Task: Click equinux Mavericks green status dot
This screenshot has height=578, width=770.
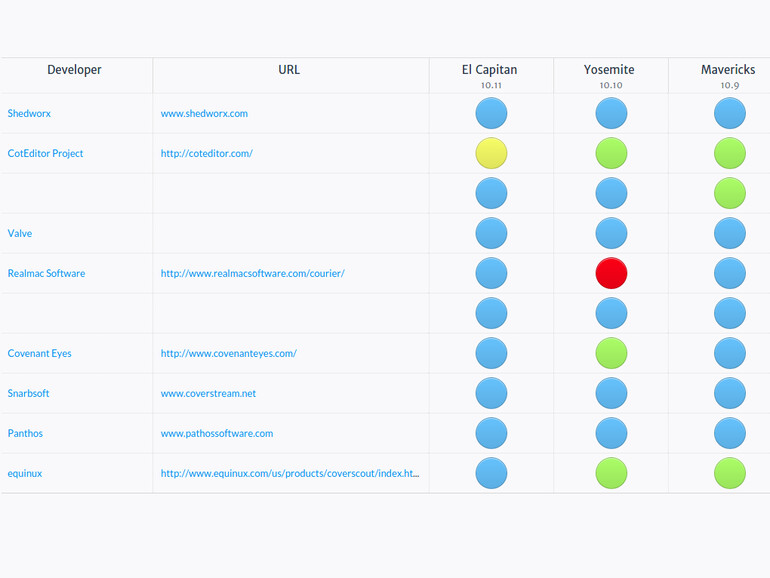Action: [730, 473]
